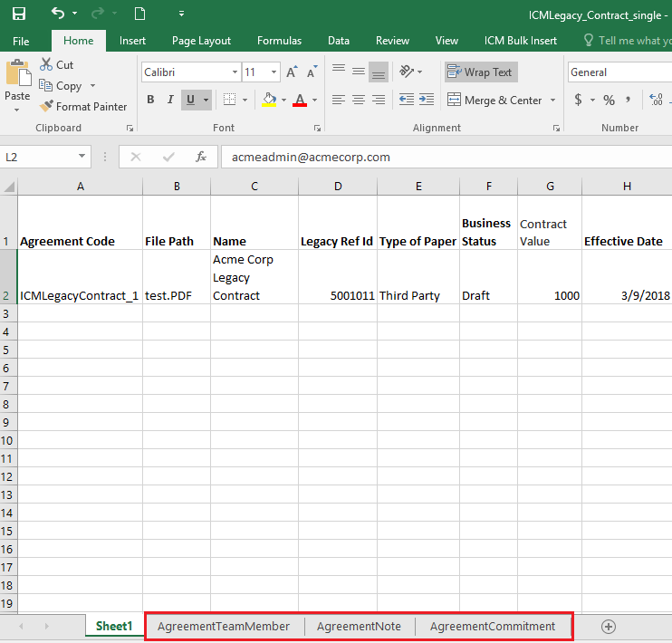Click the Format Painter brush
The width and height of the screenshot is (672, 643).
[48, 107]
